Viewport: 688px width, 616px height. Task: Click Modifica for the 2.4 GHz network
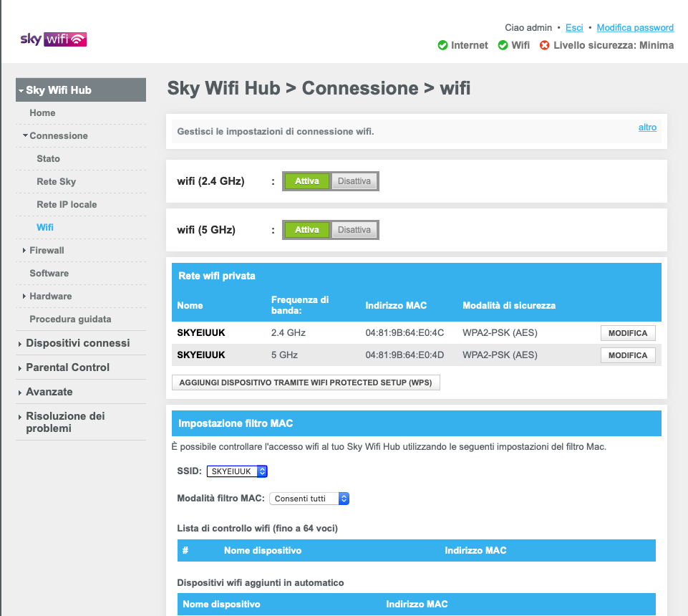tap(628, 333)
